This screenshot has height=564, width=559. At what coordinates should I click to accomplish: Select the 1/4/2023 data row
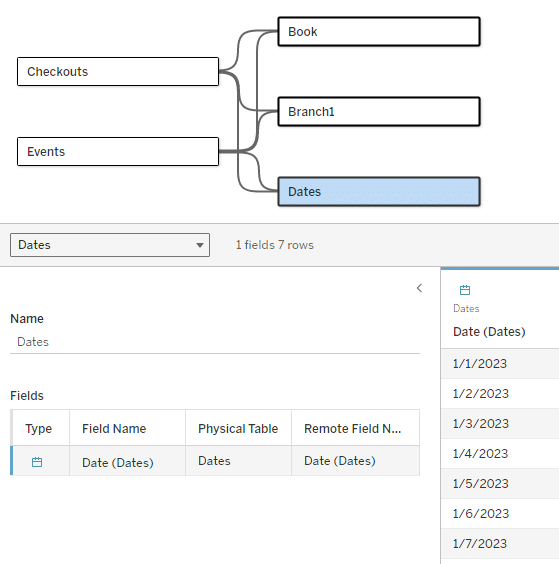(x=500, y=453)
